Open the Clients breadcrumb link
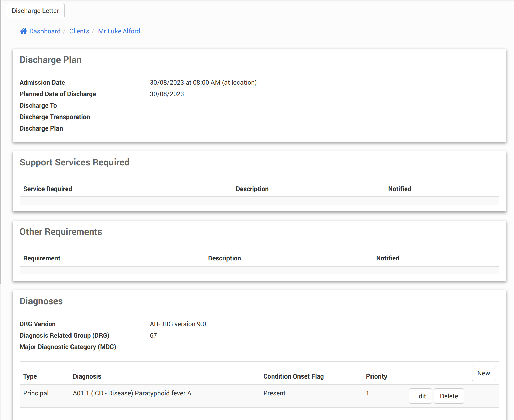The height and width of the screenshot is (420, 514). [79, 31]
